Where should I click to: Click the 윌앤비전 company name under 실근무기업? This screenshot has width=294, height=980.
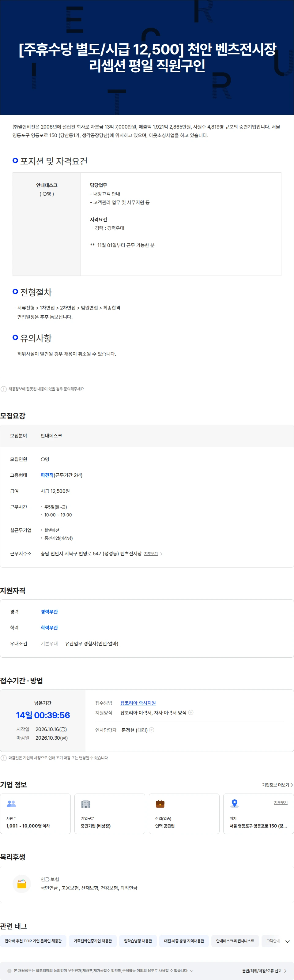[52, 530]
